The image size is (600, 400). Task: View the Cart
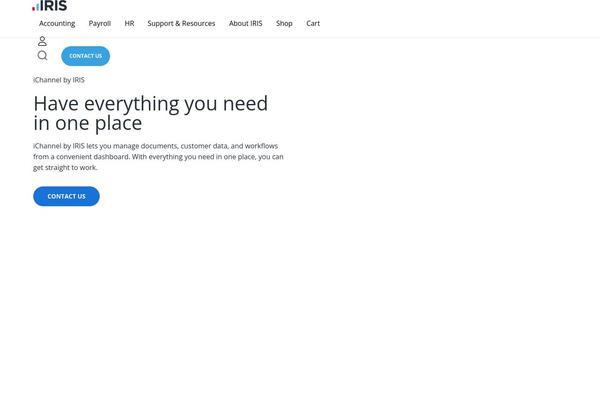pos(313,23)
